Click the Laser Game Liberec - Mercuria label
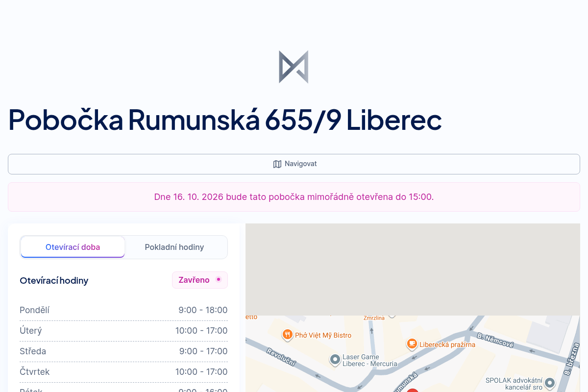This screenshot has width=588, height=392. 370,361
